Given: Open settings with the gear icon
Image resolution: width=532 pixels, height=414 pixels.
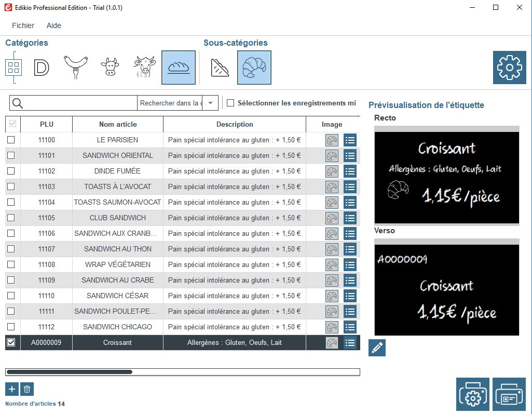Looking at the screenshot, I should 509,68.
